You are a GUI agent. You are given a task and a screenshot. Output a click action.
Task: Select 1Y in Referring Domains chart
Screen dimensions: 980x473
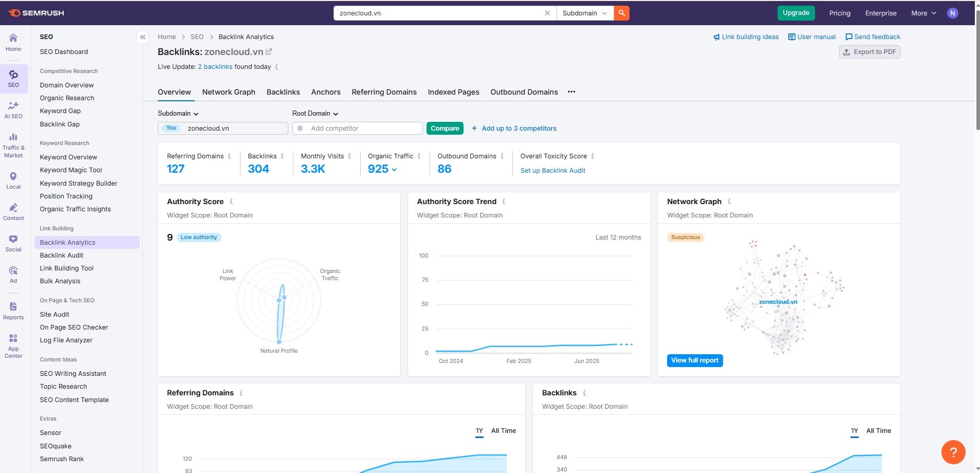click(479, 431)
